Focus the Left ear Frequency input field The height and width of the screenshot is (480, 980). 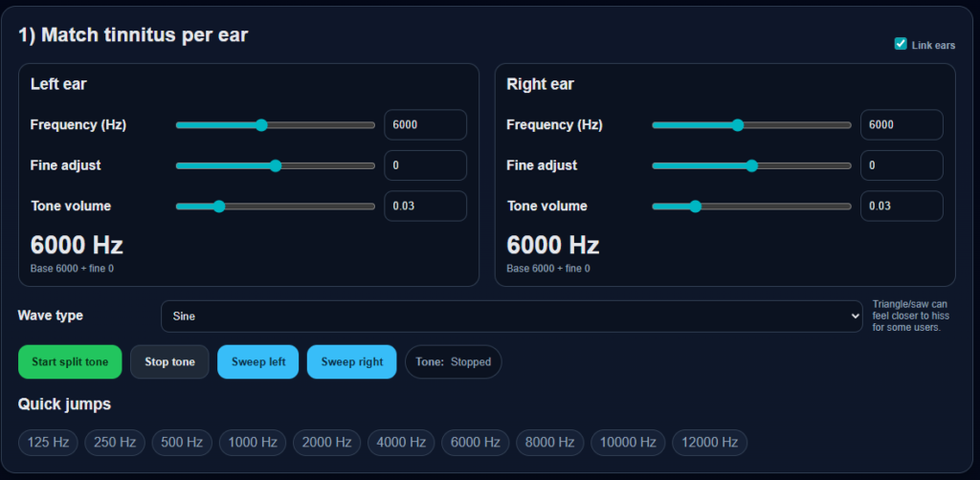pos(425,125)
